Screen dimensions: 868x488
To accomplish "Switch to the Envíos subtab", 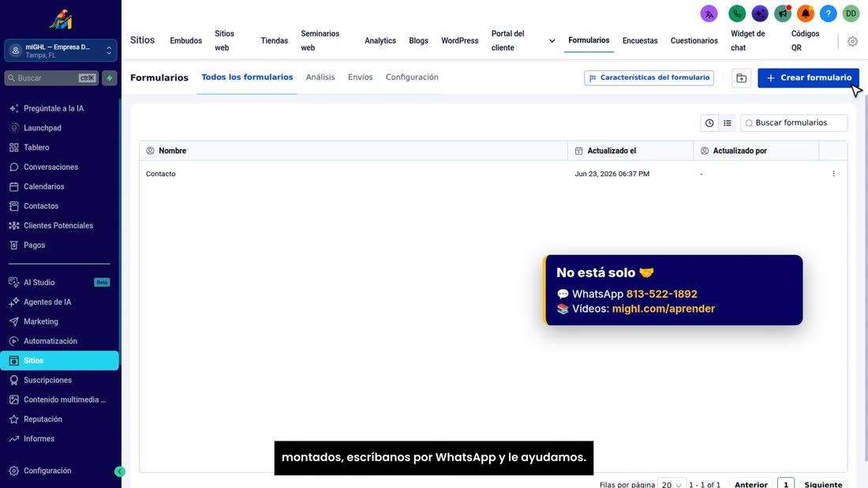I will coord(360,77).
